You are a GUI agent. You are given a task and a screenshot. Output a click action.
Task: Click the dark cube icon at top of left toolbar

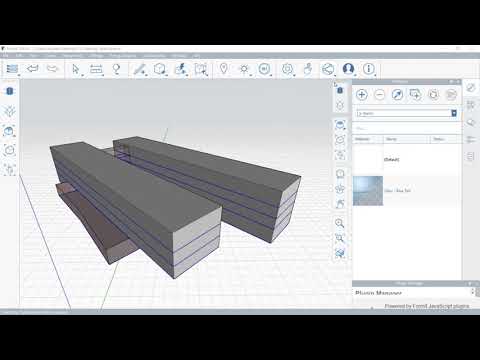(9, 91)
